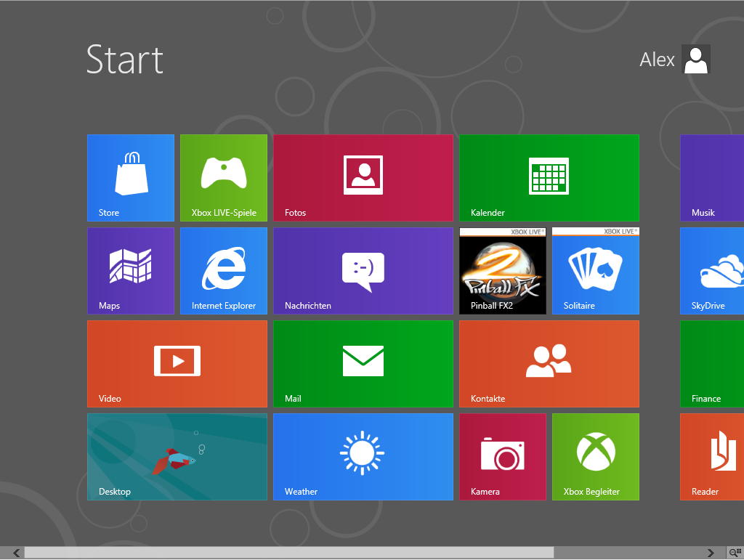The width and height of the screenshot is (744, 560).
Task: Switch to the Desktop tile
Action: pos(177,457)
